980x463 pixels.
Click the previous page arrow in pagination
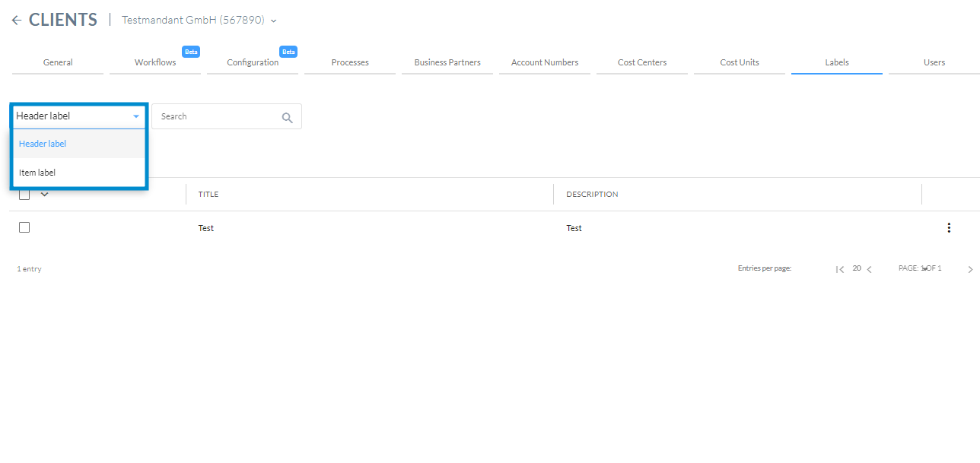click(x=870, y=268)
